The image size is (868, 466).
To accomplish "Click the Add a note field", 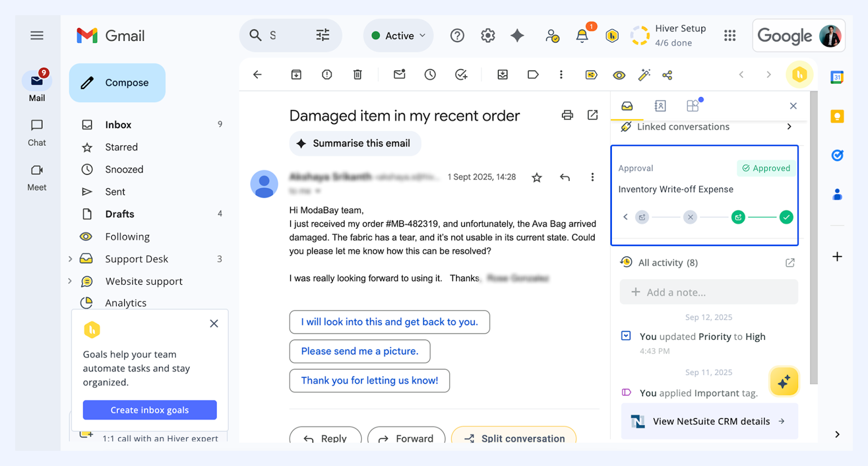I will 709,292.
